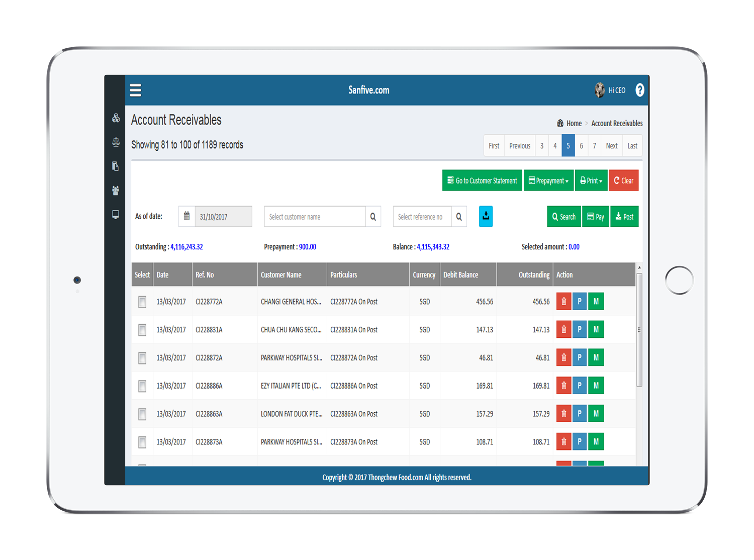This screenshot has width=754, height=560.
Task: Select checkbox for row CI228886A
Action: point(142,386)
